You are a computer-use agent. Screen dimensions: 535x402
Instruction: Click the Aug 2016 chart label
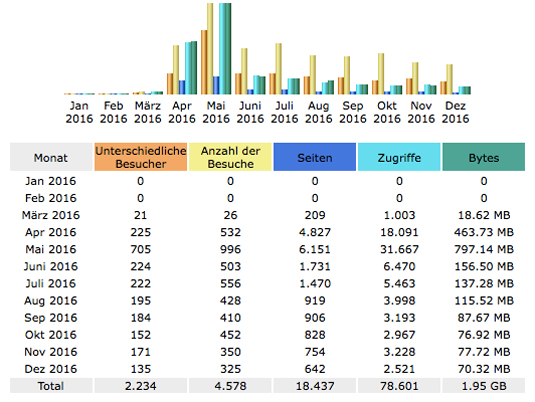tap(319, 112)
